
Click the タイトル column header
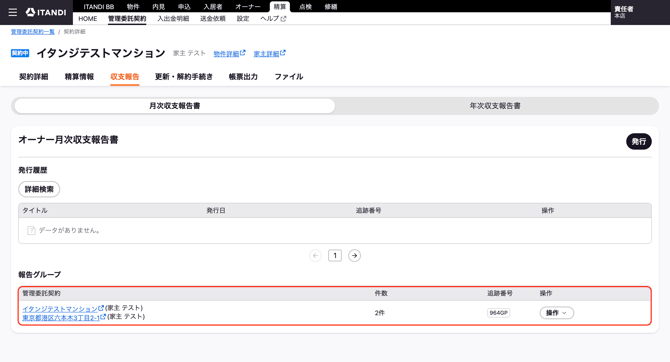(x=35, y=210)
